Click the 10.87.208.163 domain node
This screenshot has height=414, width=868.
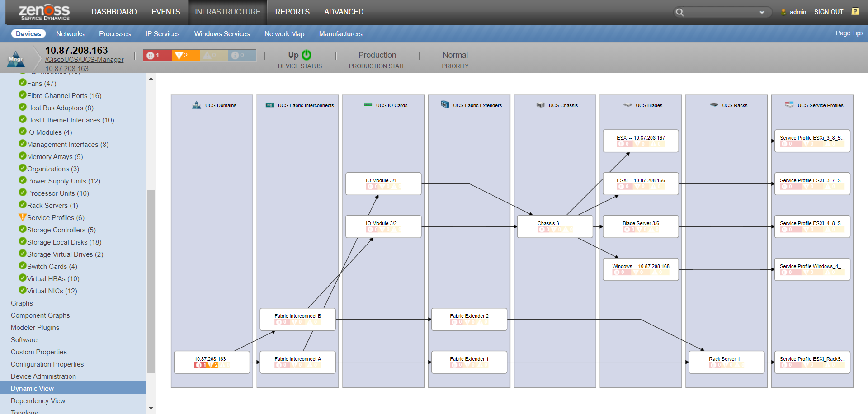tap(212, 362)
